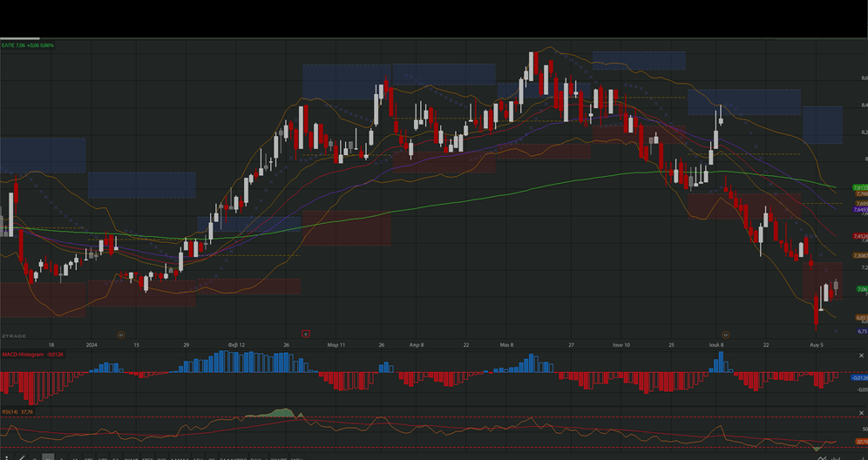Click the Φεβ 12 date label
The image size is (868, 460).
236,345
